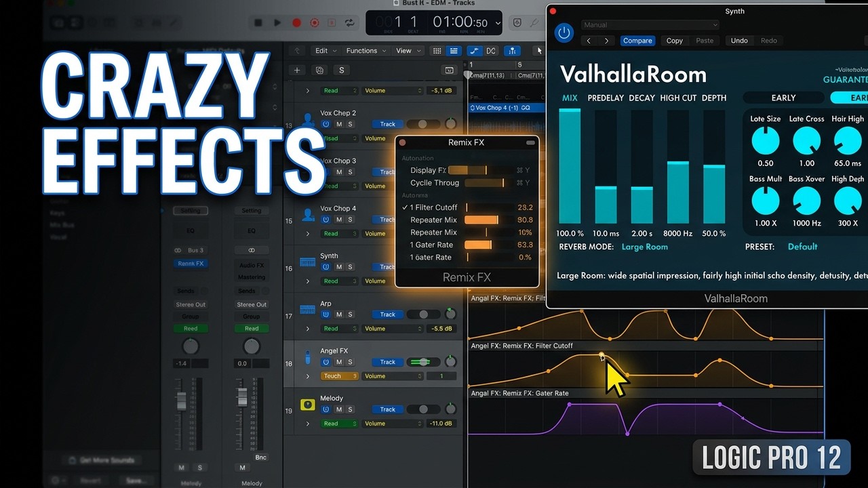The image size is (868, 488).
Task: Click the ValhallaRoom MIX slider
Action: [570, 166]
